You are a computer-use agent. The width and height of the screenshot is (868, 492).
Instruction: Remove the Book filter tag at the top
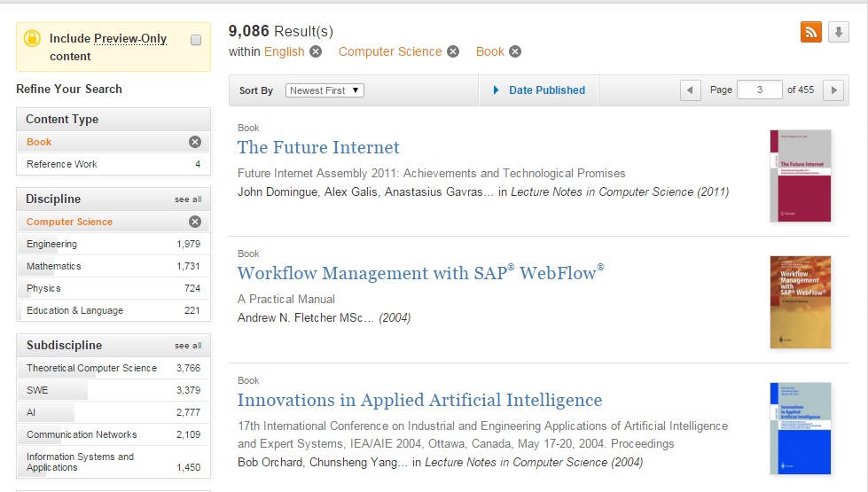point(515,51)
